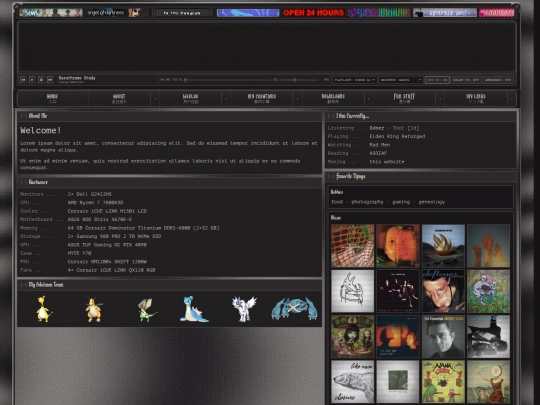The height and width of the screenshot is (405, 540).
Task: Open the polar bear closure album cover
Action: click(x=352, y=382)
